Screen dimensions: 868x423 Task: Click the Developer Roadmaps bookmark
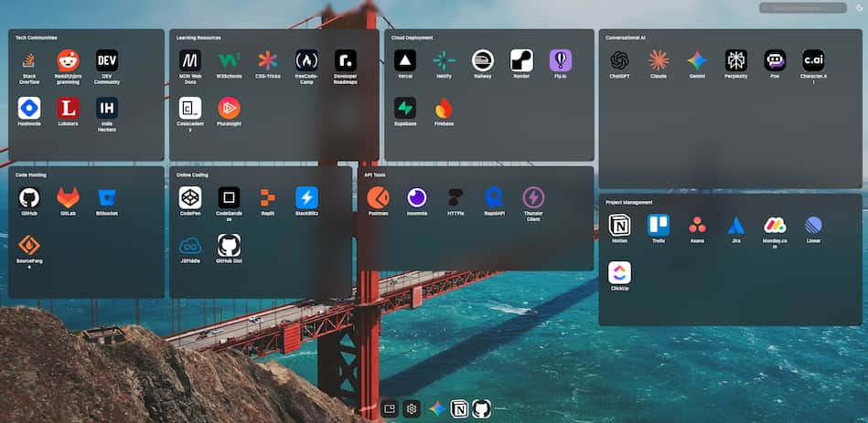click(346, 61)
